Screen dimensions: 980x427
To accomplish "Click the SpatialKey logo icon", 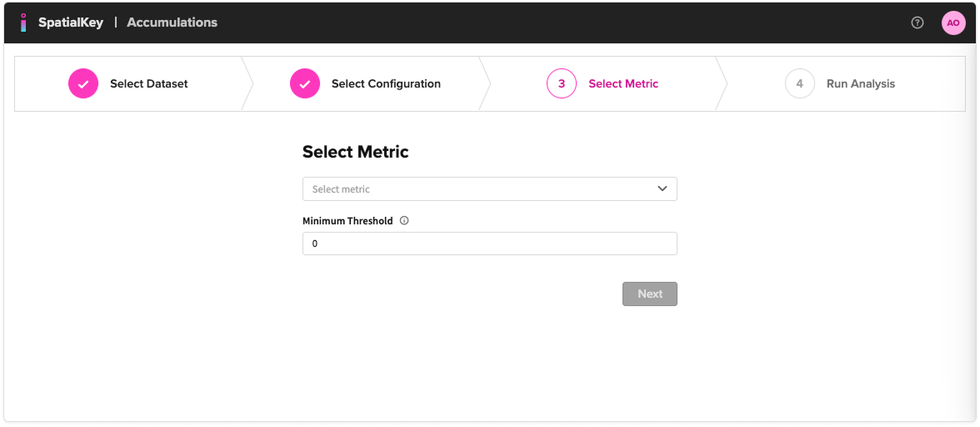I will pos(23,23).
